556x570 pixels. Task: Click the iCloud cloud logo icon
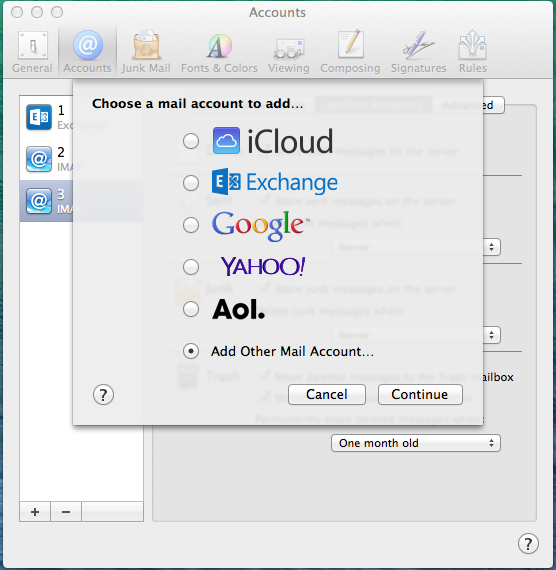coord(226,141)
